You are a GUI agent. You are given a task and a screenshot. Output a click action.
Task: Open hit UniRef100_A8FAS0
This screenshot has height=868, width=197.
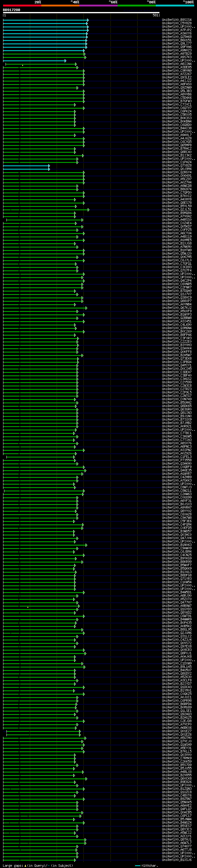pyautogui.click(x=177, y=84)
